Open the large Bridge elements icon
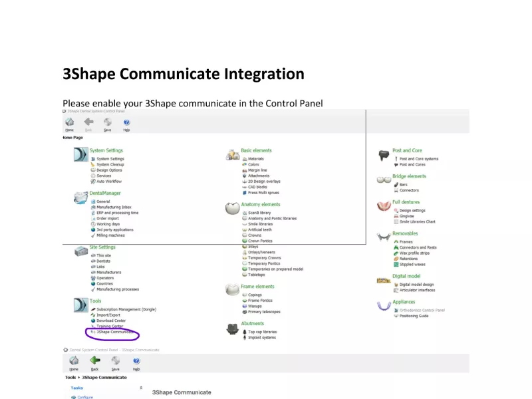Screen dimensions: 532x399 coord(384,180)
